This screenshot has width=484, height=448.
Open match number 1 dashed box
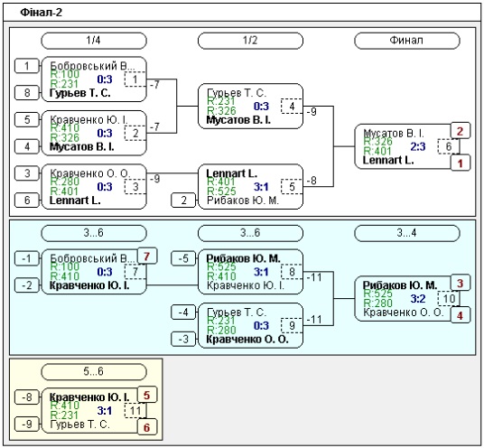click(135, 79)
